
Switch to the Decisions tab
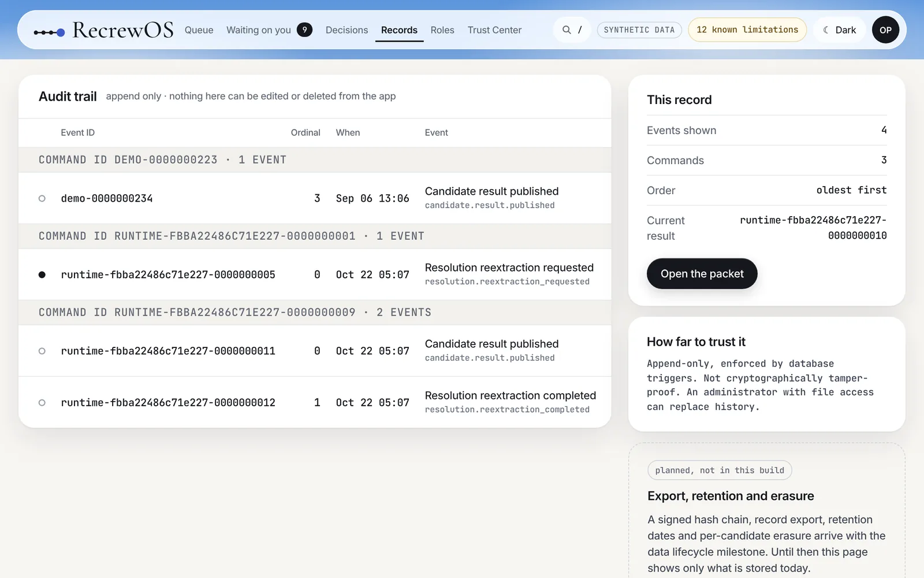click(x=346, y=30)
